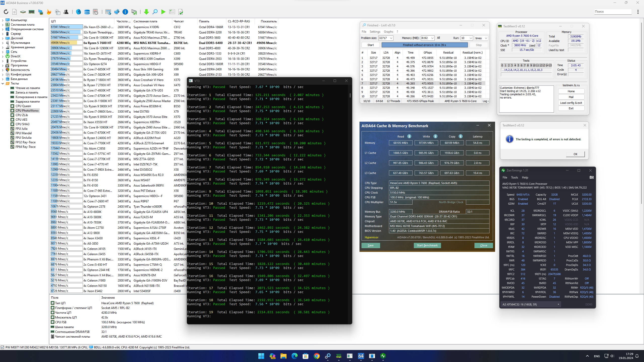644x362 pixels.
Task: Click ZenTimings camera screenshot icon
Action: tap(591, 177)
